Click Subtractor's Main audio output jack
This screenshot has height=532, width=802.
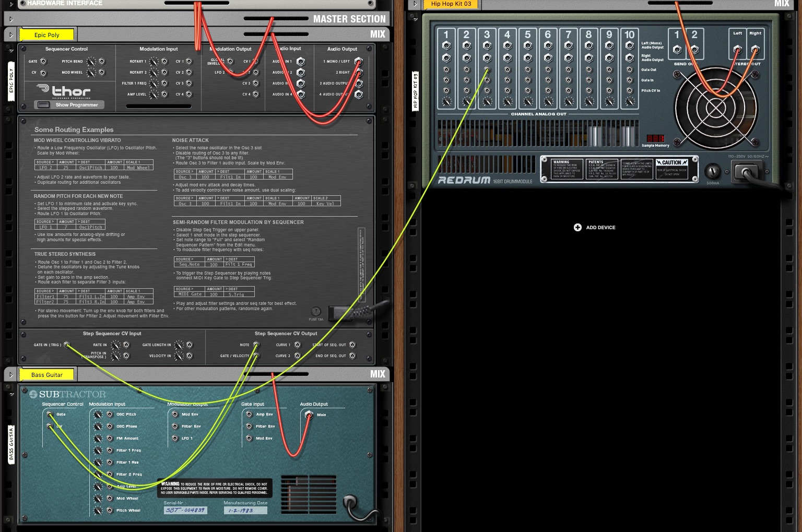pos(309,415)
